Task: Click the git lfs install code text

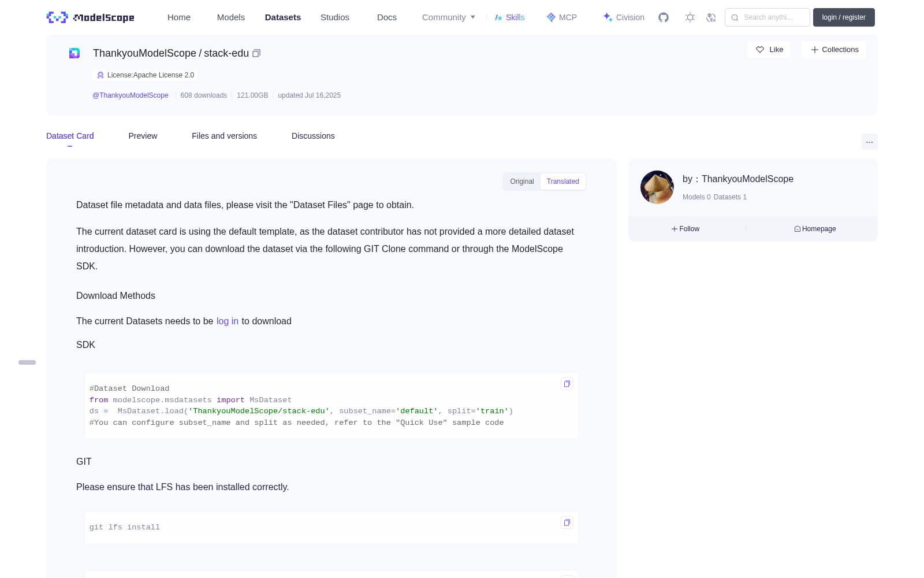Action: pyautogui.click(x=125, y=527)
